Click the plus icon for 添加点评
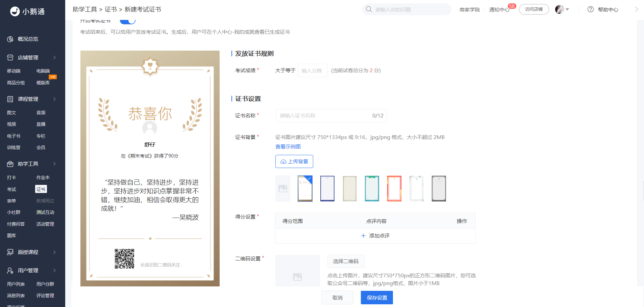Image resolution: width=644 pixels, height=307 pixels. (x=363, y=236)
